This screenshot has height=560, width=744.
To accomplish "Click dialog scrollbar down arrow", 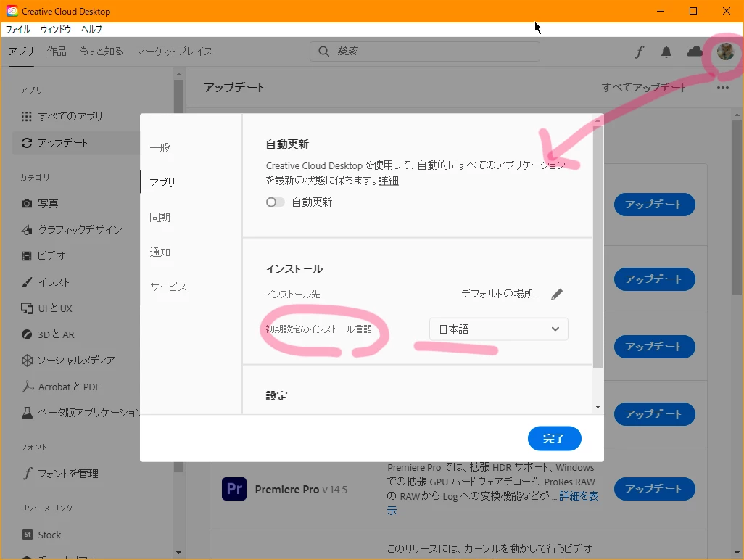I will click(598, 408).
